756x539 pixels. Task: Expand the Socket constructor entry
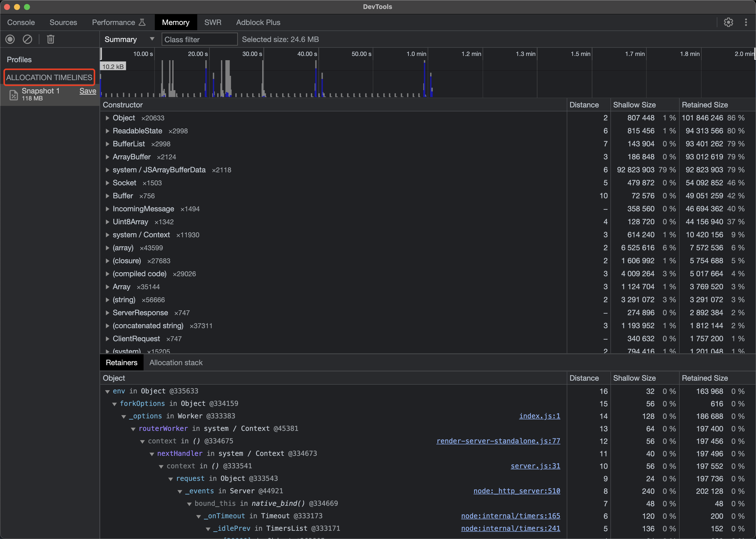tap(107, 183)
